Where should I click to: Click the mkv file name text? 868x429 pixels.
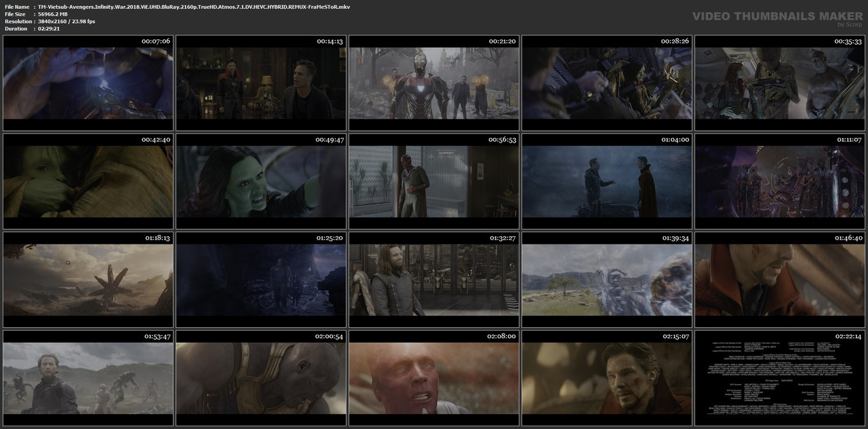coord(194,6)
